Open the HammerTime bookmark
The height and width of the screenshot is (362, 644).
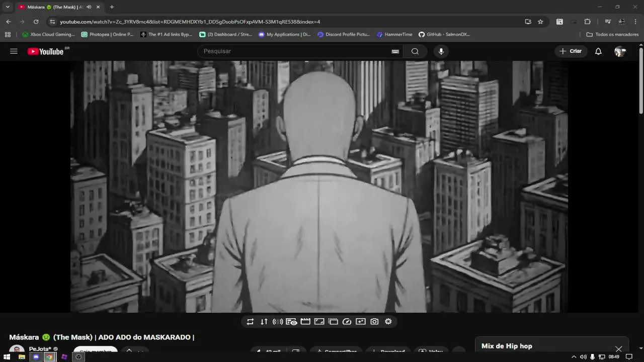pyautogui.click(x=395, y=35)
